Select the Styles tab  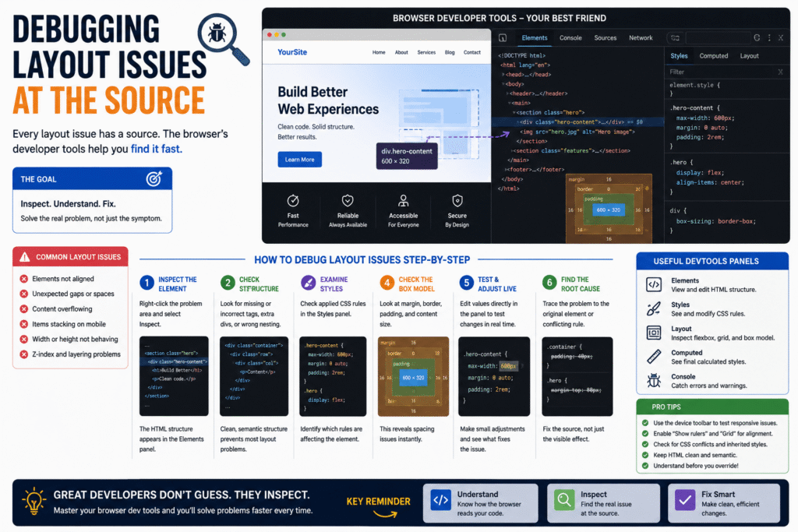coord(679,56)
